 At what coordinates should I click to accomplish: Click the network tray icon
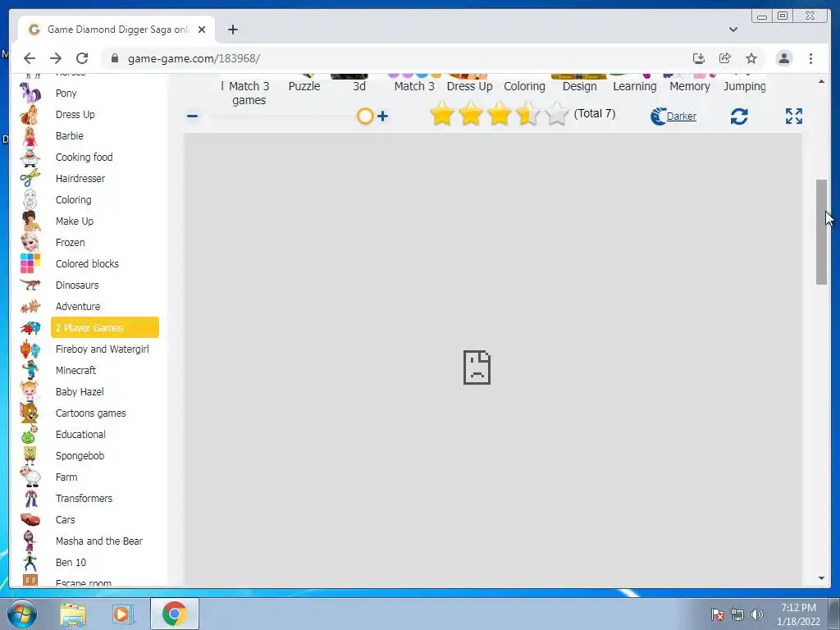click(x=737, y=614)
